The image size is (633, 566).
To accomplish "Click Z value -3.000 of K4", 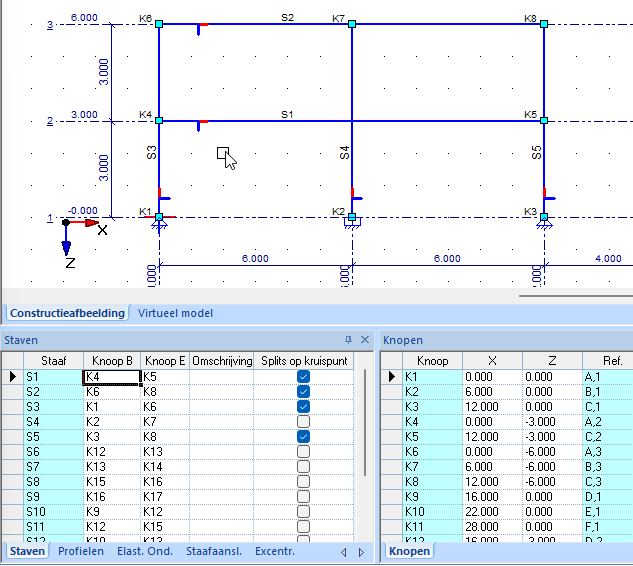I will [x=552, y=421].
